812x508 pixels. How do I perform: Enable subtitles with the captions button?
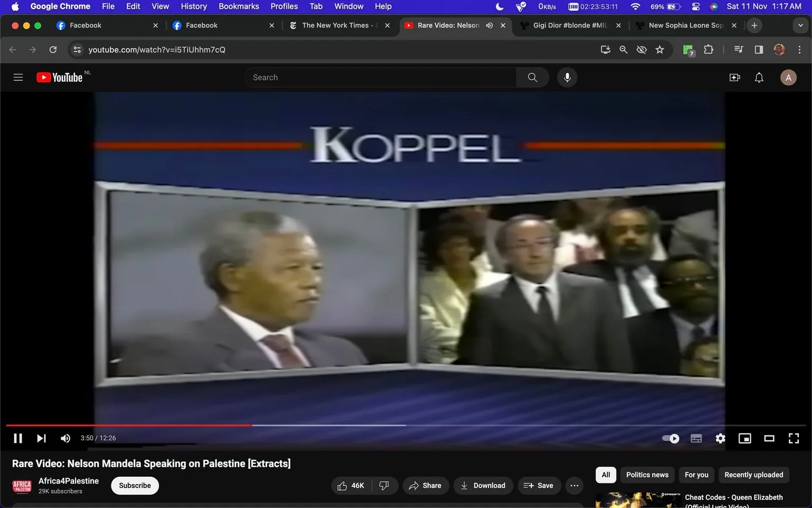tap(696, 438)
